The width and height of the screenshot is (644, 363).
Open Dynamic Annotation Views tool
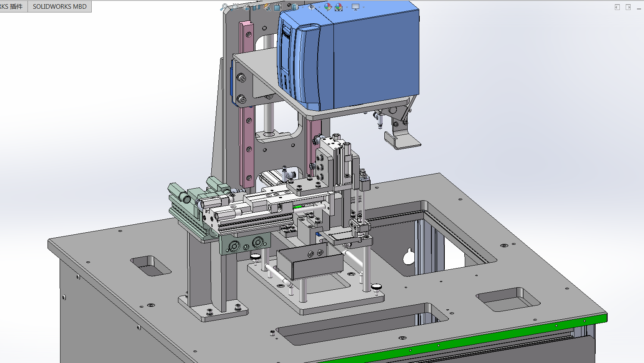point(267,7)
